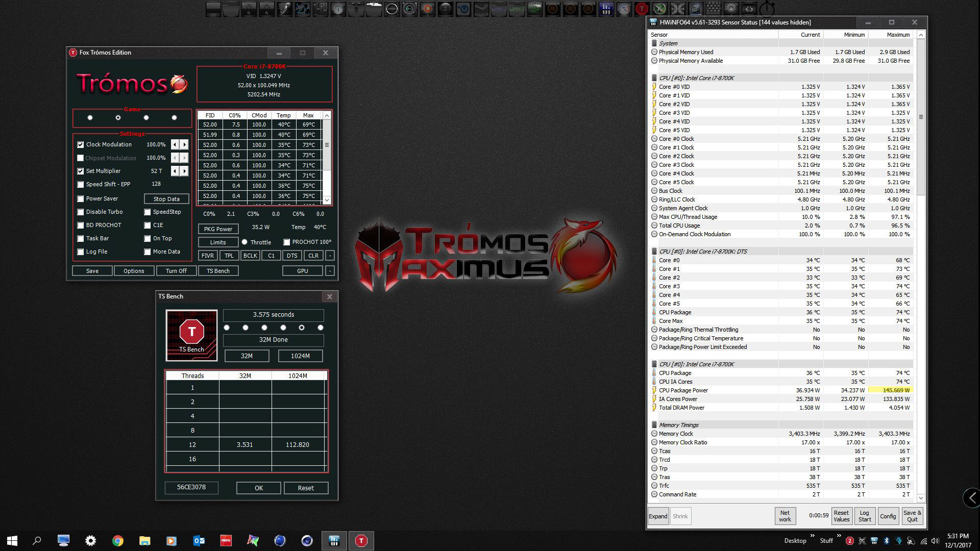Open Outlook from the taskbar

click(199, 541)
